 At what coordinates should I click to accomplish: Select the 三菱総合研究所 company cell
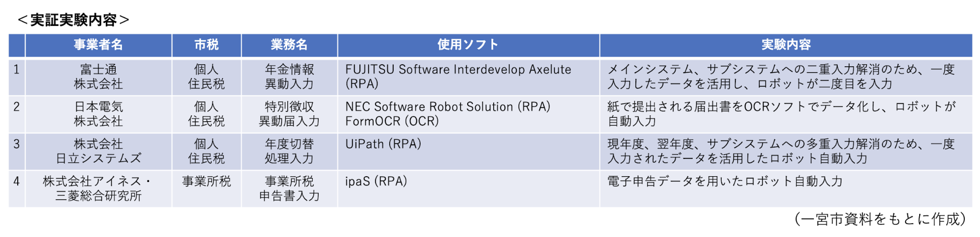click(x=99, y=189)
